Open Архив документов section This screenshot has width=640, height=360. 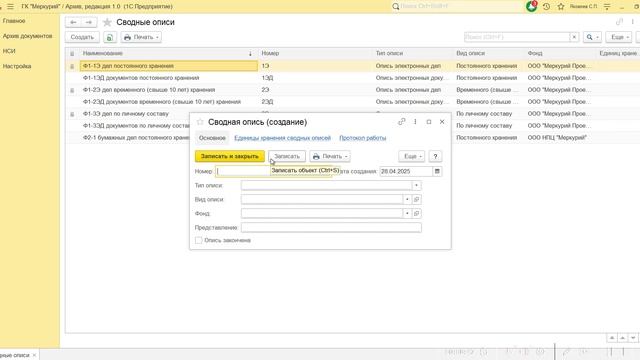[x=27, y=36]
